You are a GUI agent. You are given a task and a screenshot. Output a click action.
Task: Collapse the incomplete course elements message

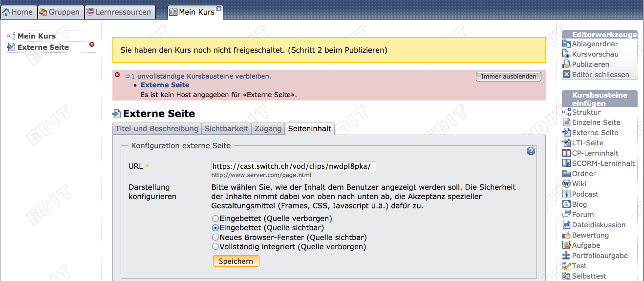pyautogui.click(x=128, y=76)
